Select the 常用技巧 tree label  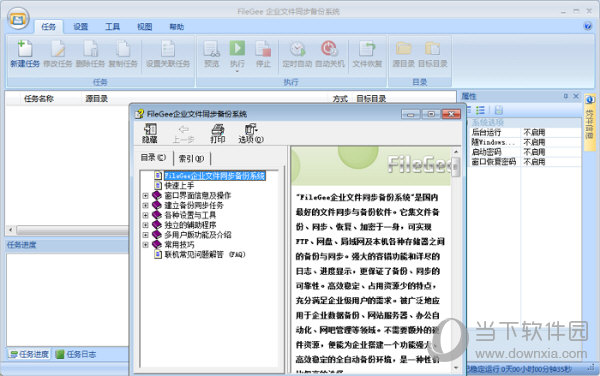[179, 245]
